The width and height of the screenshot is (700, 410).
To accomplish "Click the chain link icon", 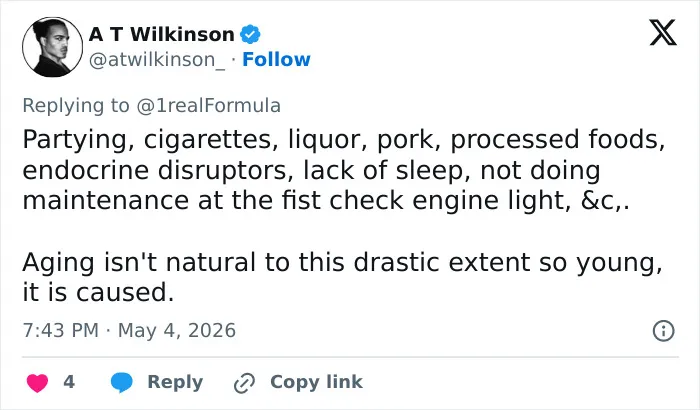I will pyautogui.click(x=244, y=383).
